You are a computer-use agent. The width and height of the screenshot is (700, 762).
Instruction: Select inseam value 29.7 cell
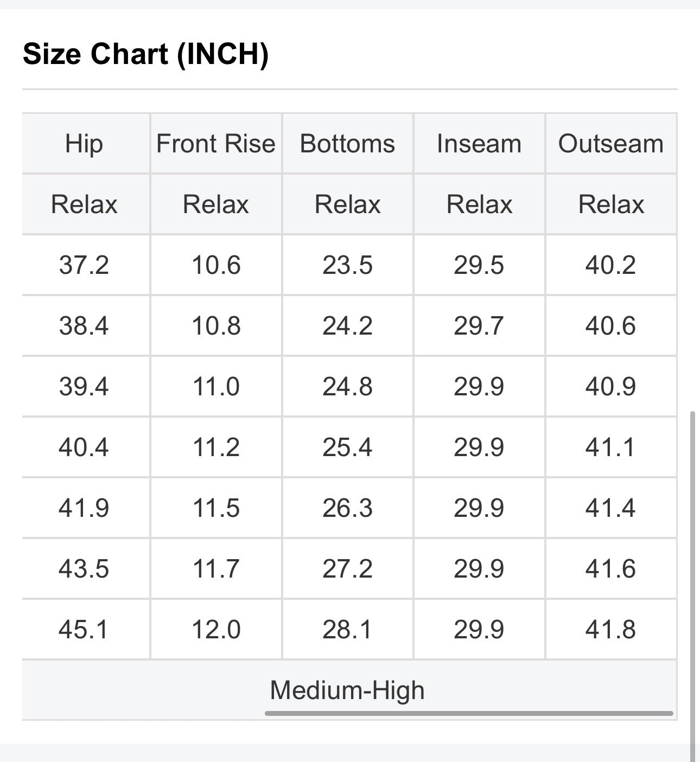click(479, 326)
